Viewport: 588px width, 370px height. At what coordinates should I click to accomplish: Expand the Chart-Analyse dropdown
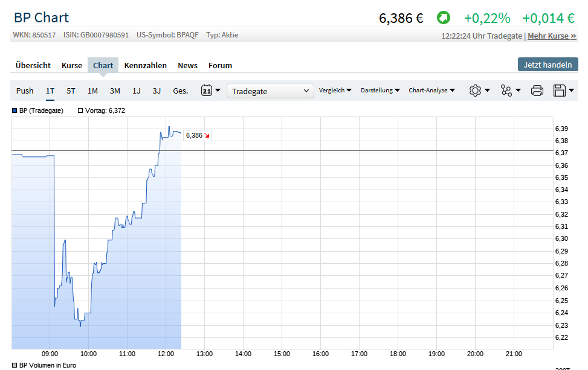(x=431, y=91)
